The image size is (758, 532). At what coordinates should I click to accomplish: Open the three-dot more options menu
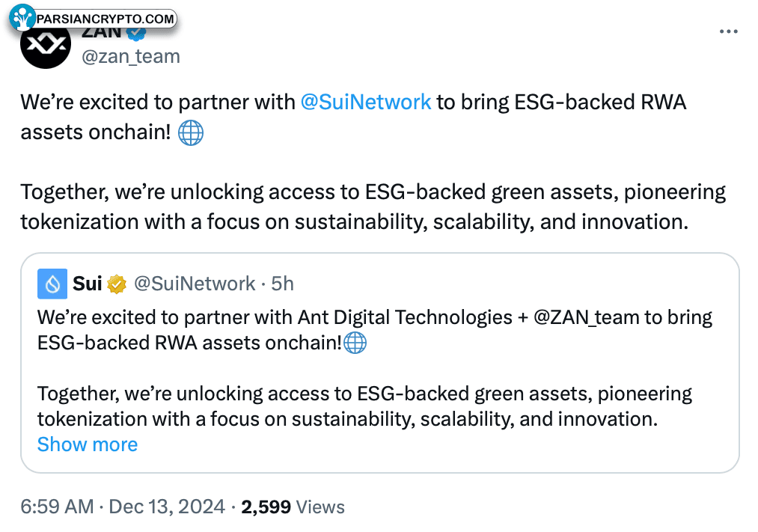click(x=728, y=31)
